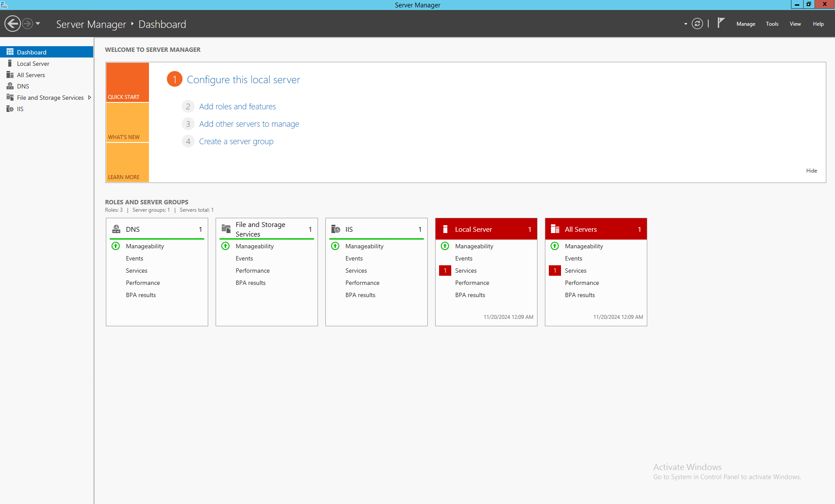Open Events in the DNS tile
This screenshot has width=835, height=504.
[135, 258]
